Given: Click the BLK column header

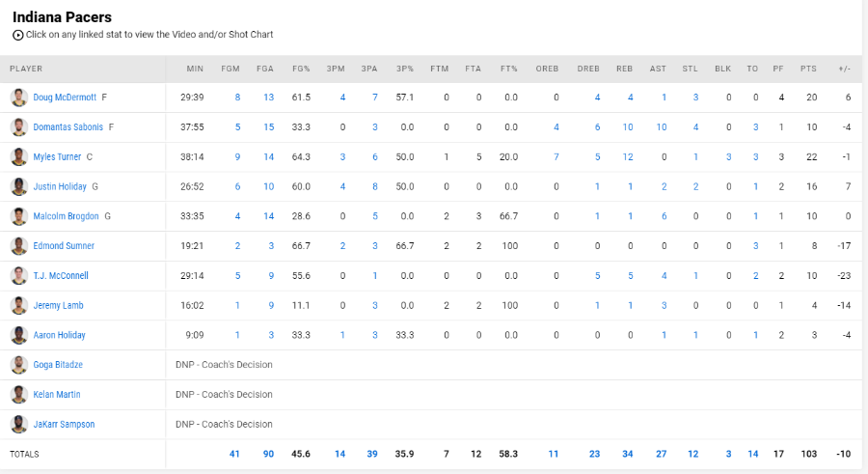Looking at the screenshot, I should (723, 69).
